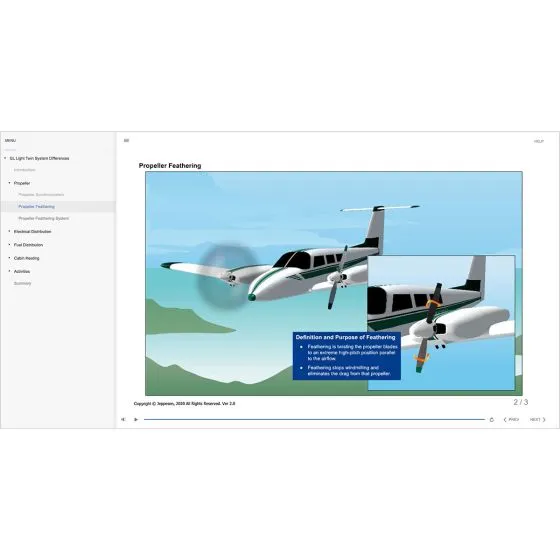The width and height of the screenshot is (560, 560).
Task: Open the Introduction lesson
Action: tap(25, 170)
